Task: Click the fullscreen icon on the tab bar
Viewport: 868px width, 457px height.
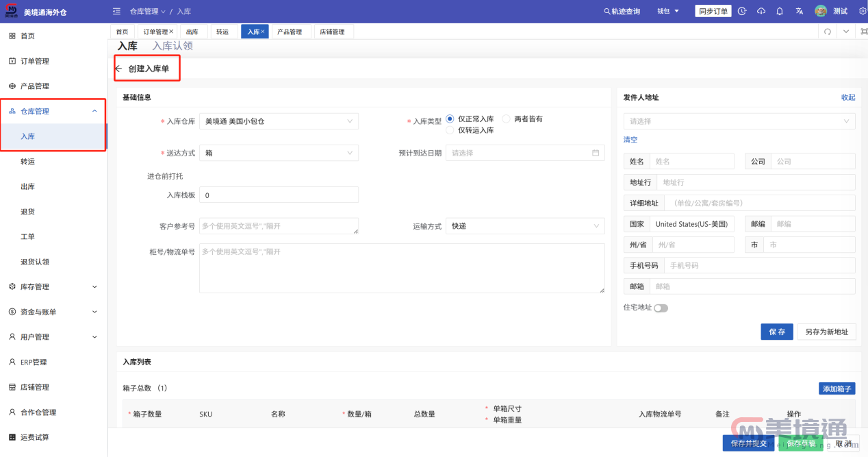Action: coord(864,32)
